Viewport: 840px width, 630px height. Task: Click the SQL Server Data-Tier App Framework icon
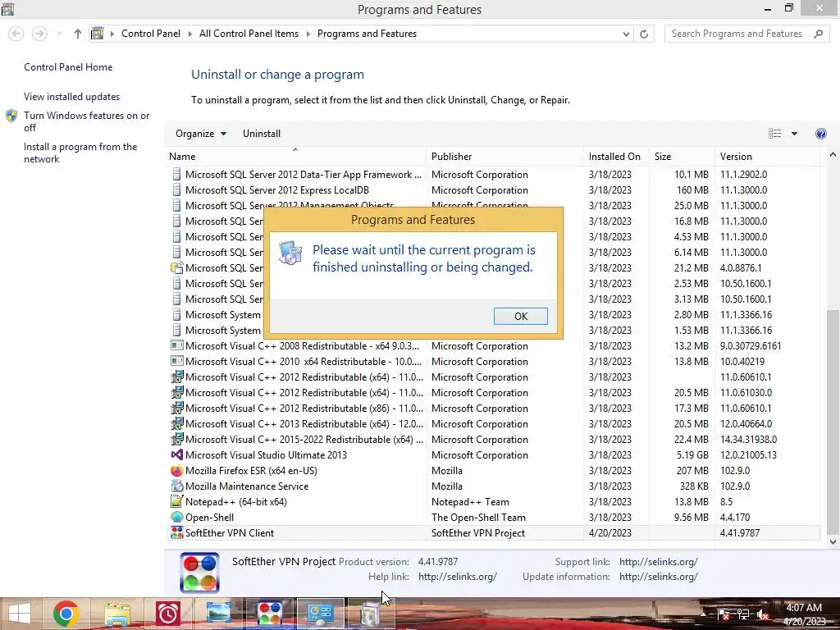click(177, 174)
